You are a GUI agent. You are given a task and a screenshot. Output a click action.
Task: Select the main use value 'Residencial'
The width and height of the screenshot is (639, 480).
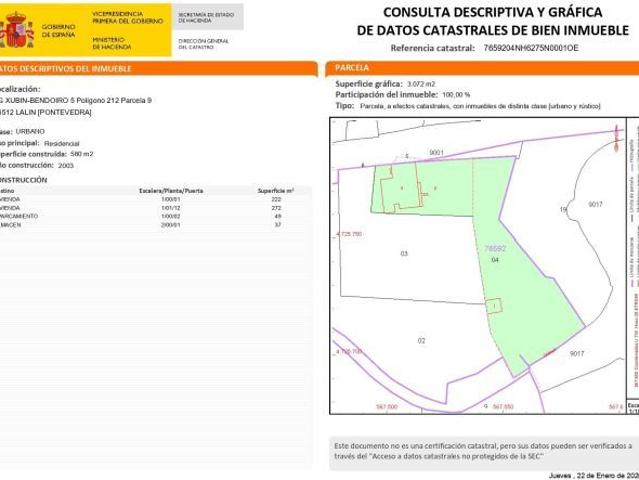click(62, 143)
